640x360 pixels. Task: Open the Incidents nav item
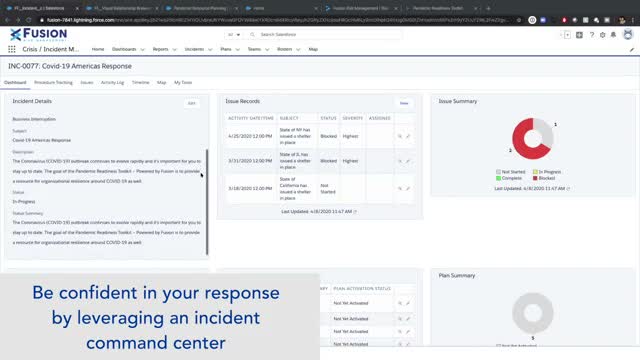coord(194,49)
